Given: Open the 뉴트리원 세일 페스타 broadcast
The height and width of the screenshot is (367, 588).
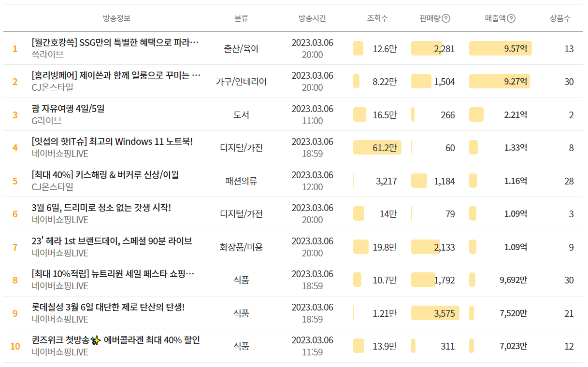Looking at the screenshot, I should 113,274.
